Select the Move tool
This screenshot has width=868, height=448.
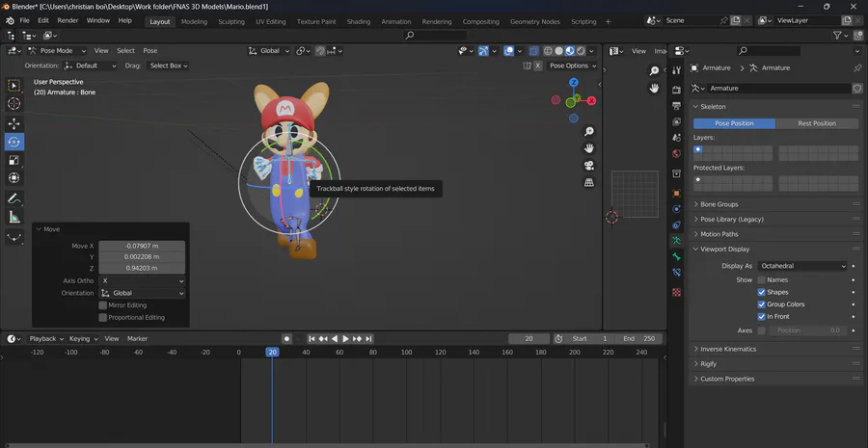click(14, 124)
